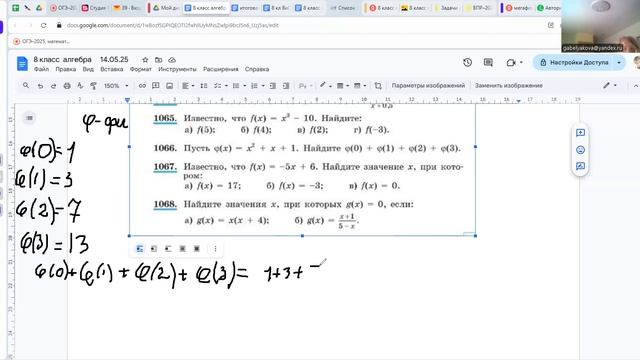This screenshot has width=640, height=360.
Task: Open the Расширения menu
Action: pyautogui.click(x=221, y=69)
